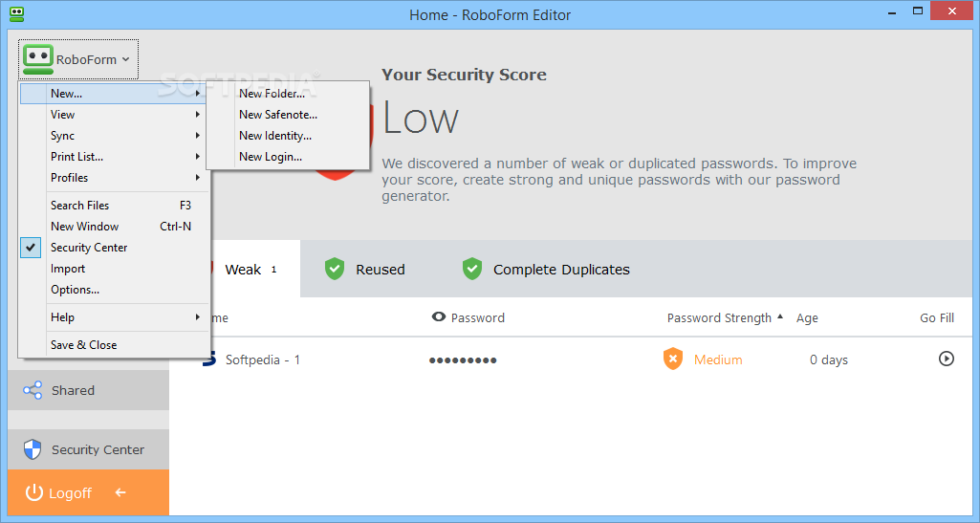Click the Security Center shield icon in sidebar
Image resolution: width=980 pixels, height=523 pixels.
pos(32,449)
